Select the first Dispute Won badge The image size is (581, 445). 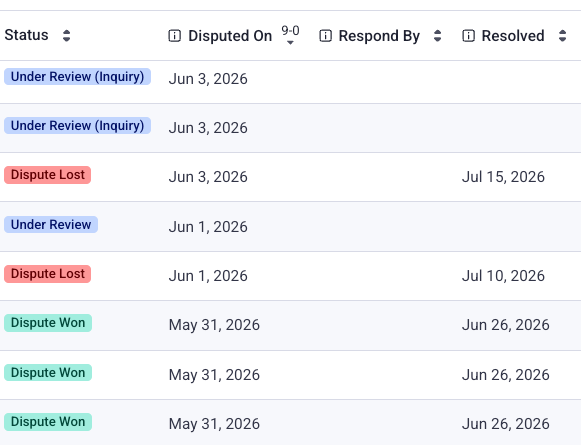[48, 323]
